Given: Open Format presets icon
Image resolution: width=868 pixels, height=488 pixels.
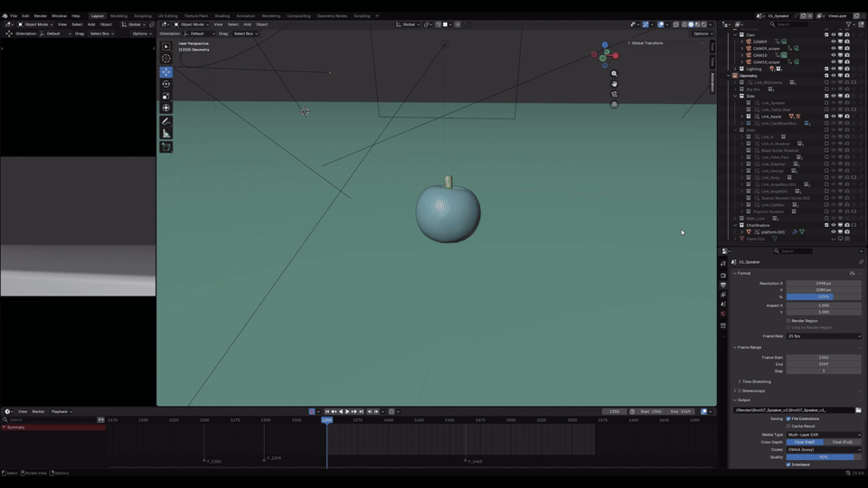Looking at the screenshot, I should click(852, 273).
